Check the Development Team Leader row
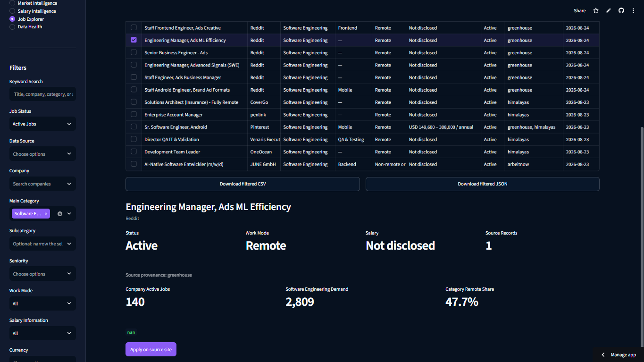The height and width of the screenshot is (362, 644). [134, 152]
